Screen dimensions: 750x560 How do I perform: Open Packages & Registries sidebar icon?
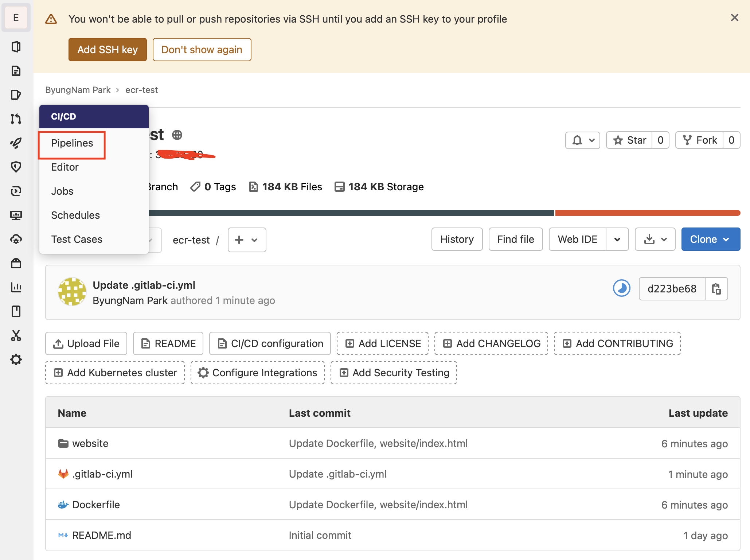point(16,263)
